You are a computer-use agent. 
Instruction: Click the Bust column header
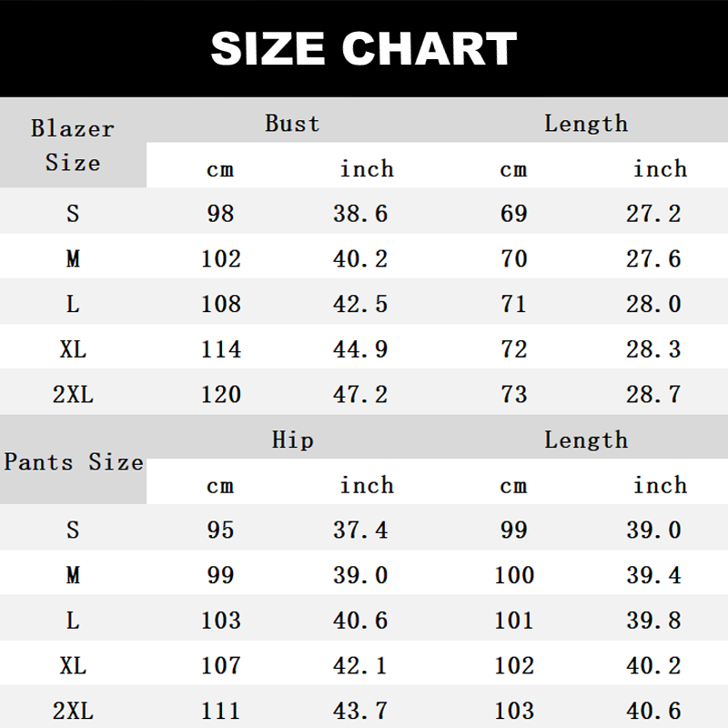click(x=292, y=123)
